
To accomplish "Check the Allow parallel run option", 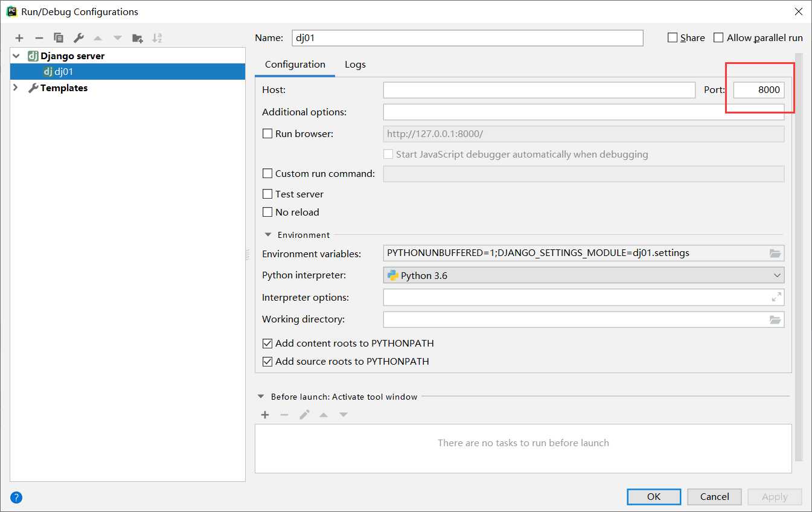I will (x=718, y=37).
